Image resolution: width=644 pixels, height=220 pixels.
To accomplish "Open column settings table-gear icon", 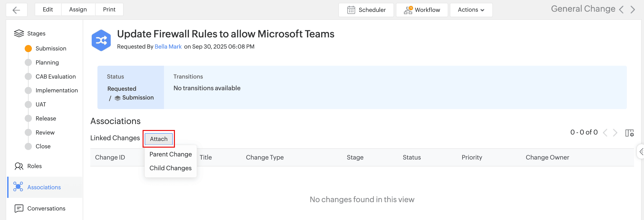I will [629, 133].
